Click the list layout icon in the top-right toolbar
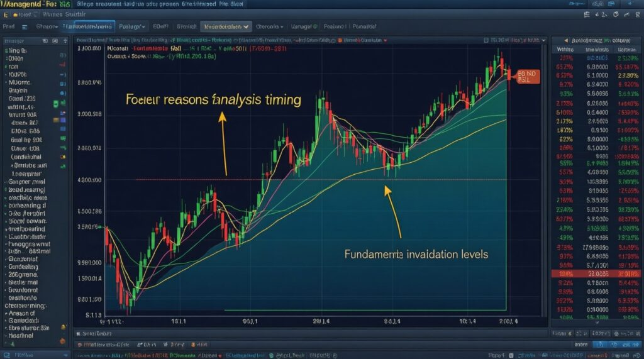Screen dimensions: 644x359 (587, 14)
